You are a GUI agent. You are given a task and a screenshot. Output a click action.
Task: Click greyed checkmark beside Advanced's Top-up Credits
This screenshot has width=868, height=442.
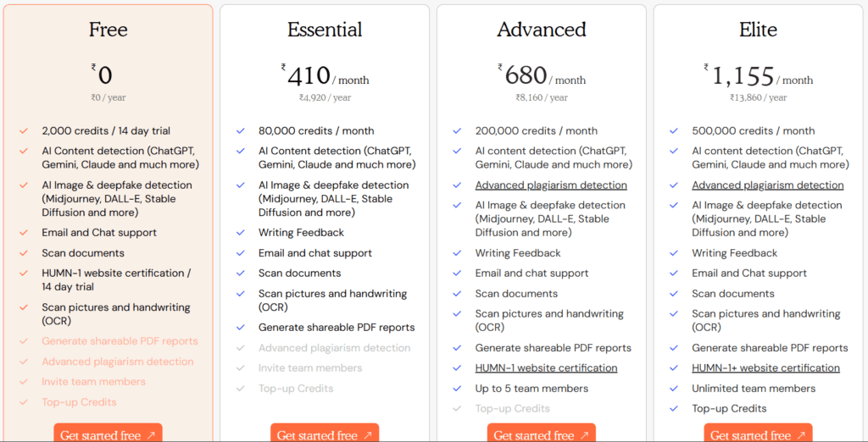tap(457, 409)
